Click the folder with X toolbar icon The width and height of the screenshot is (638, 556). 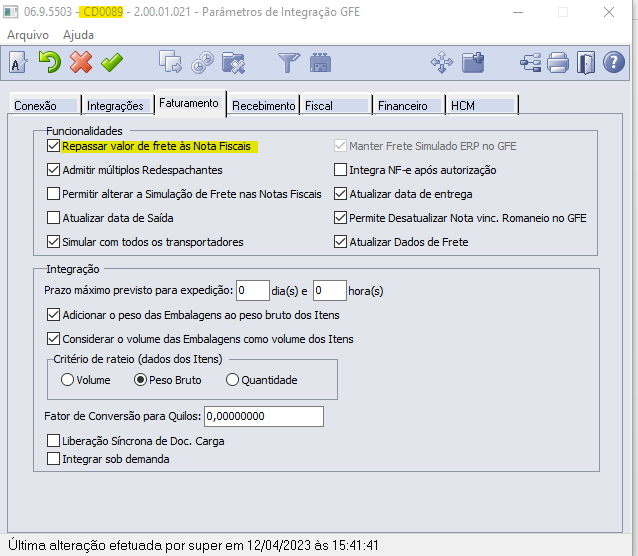(234, 63)
